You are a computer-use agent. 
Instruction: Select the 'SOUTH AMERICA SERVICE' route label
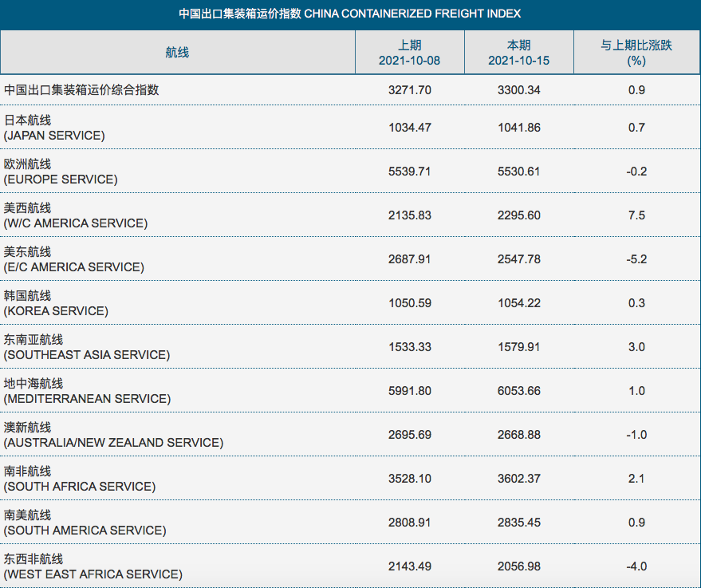tap(85, 530)
